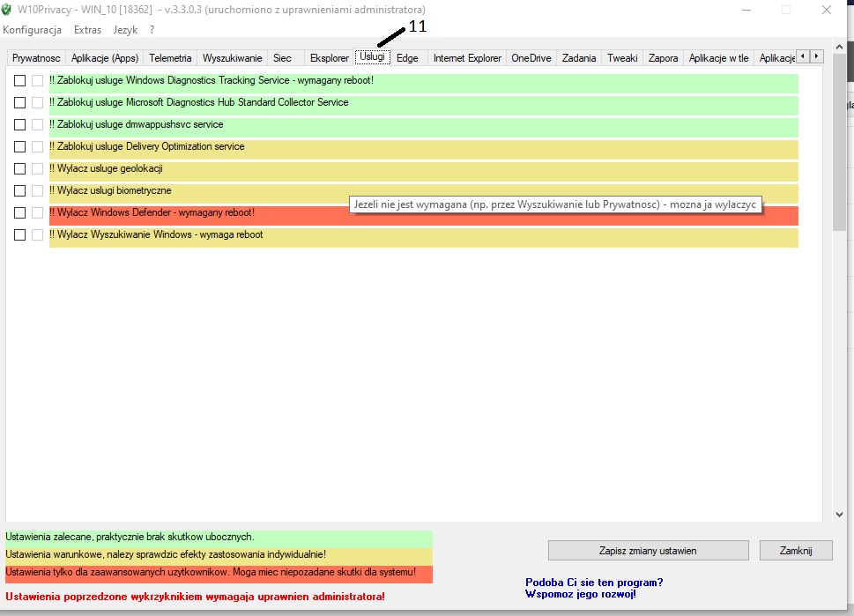Open the Jezyk language menu

click(125, 30)
